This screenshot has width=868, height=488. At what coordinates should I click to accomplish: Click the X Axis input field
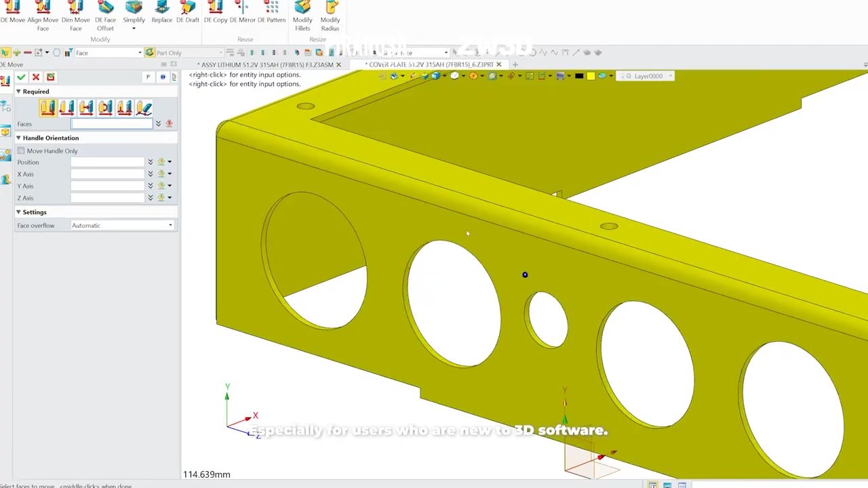108,174
